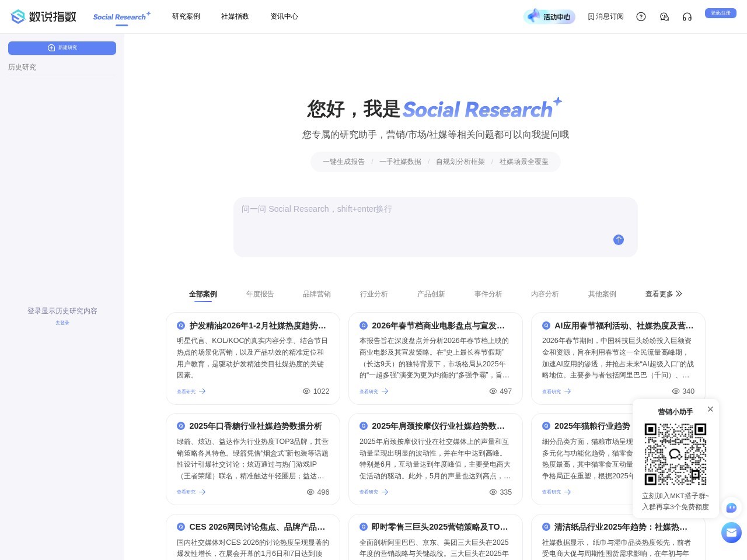This screenshot has height=560, width=747.
Task: Click Q badge icon on 清洁纸品行业 card
Action: pyautogui.click(x=546, y=527)
